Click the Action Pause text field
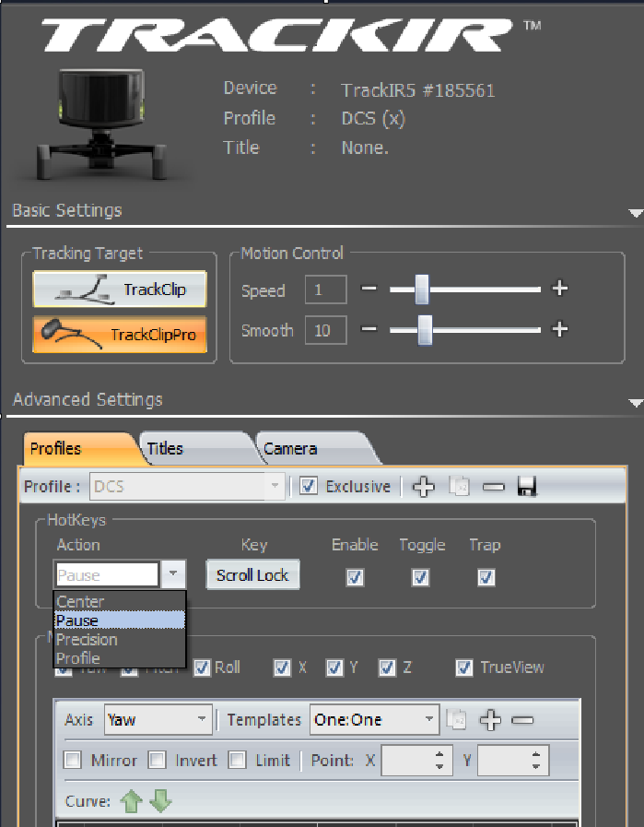Image resolution: width=644 pixels, height=827 pixels. (107, 574)
